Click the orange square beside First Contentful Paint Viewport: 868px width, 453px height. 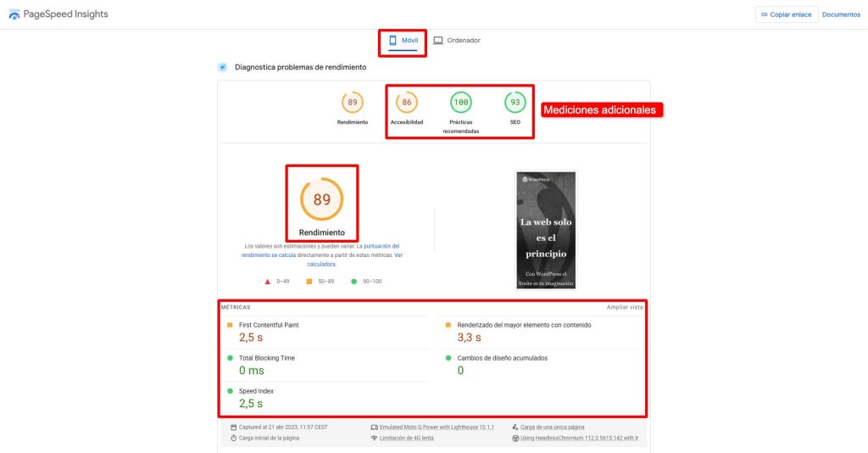pos(230,325)
